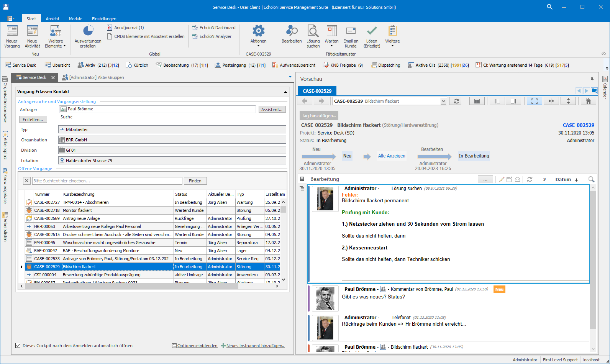Open the Posteingang shortcut
The width and height of the screenshot is (610, 364).
point(240,65)
